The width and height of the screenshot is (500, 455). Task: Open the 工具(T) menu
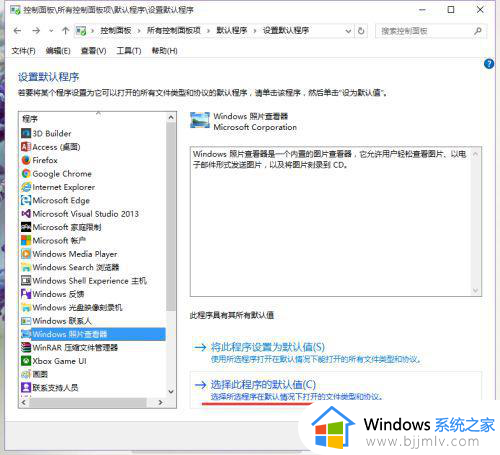click(x=129, y=51)
